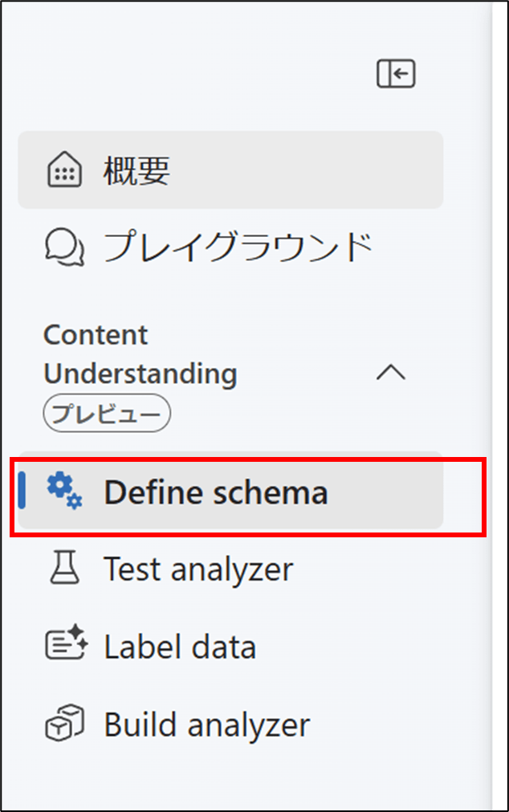Viewport: 509px width, 812px height.
Task: Click the blue gears icon for Define schema
Action: click(65, 491)
